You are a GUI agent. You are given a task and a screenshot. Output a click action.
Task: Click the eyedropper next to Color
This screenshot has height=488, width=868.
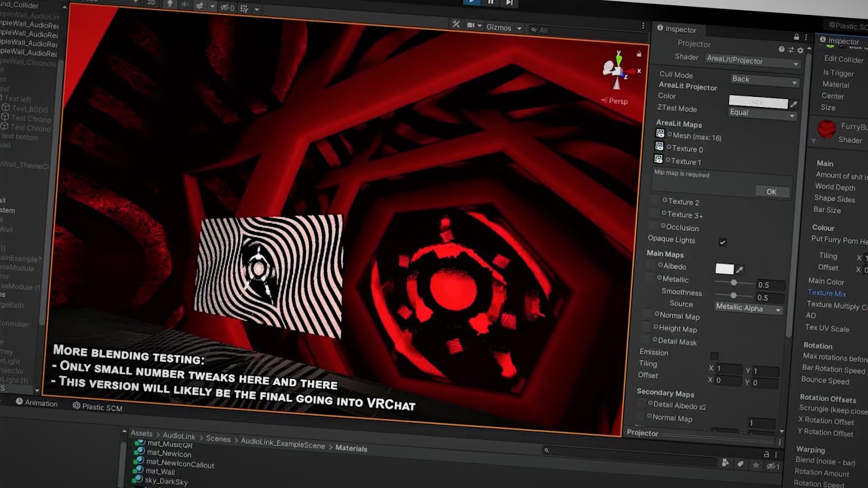(794, 104)
